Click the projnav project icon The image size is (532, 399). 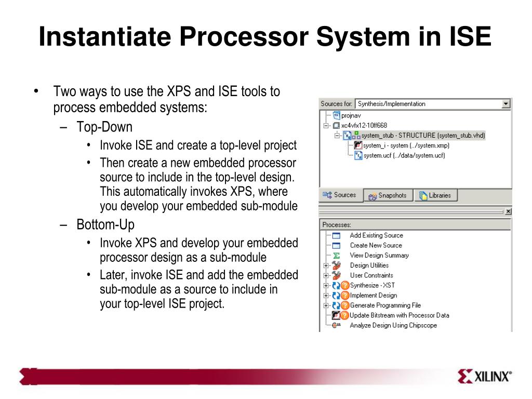(336, 115)
